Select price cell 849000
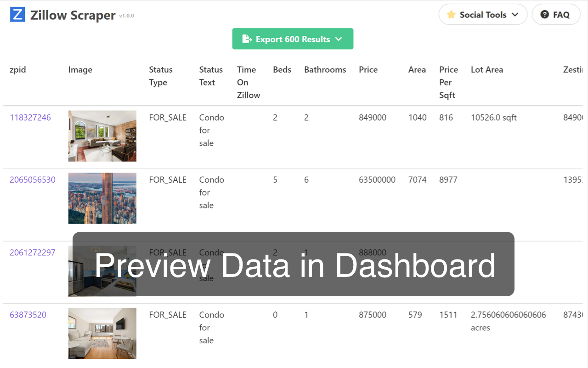 (x=373, y=117)
